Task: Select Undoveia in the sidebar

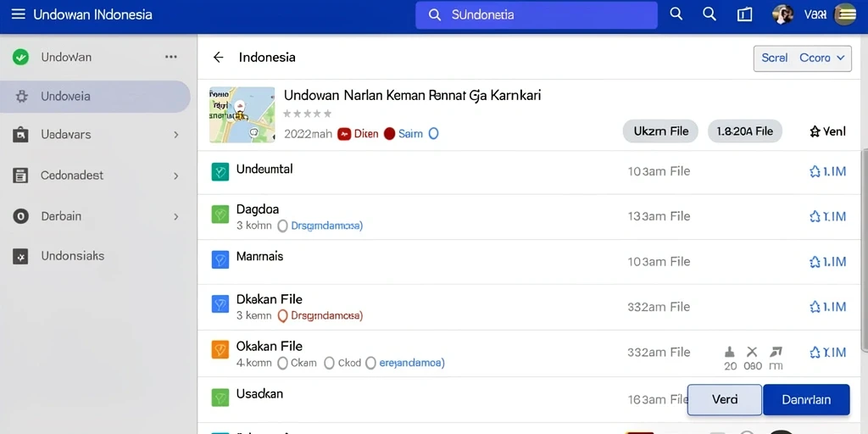Action: [95, 97]
